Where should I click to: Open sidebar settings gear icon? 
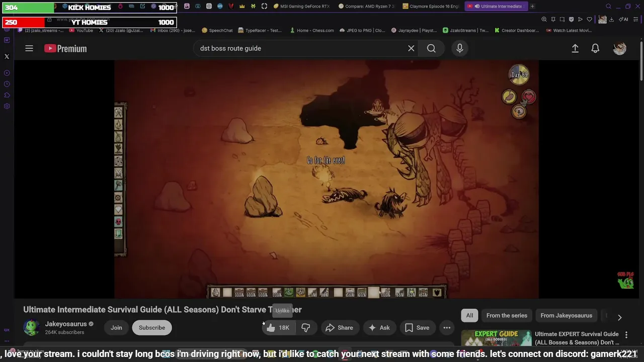(x=7, y=106)
